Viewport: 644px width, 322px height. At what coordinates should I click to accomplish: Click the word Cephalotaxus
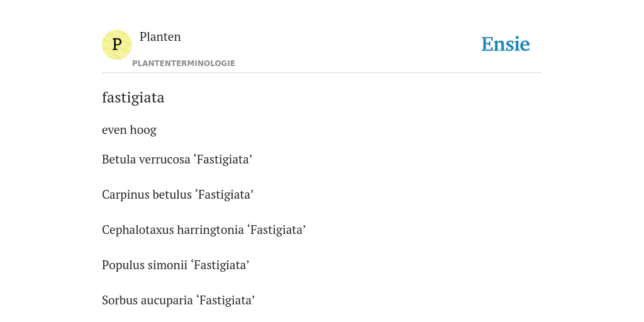click(138, 230)
